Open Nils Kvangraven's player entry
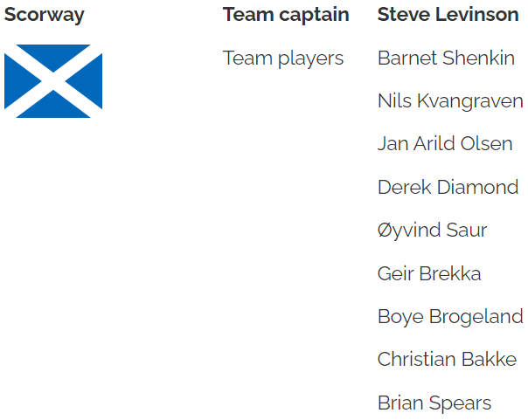Screen dimensions: 528x420 [x=450, y=101]
